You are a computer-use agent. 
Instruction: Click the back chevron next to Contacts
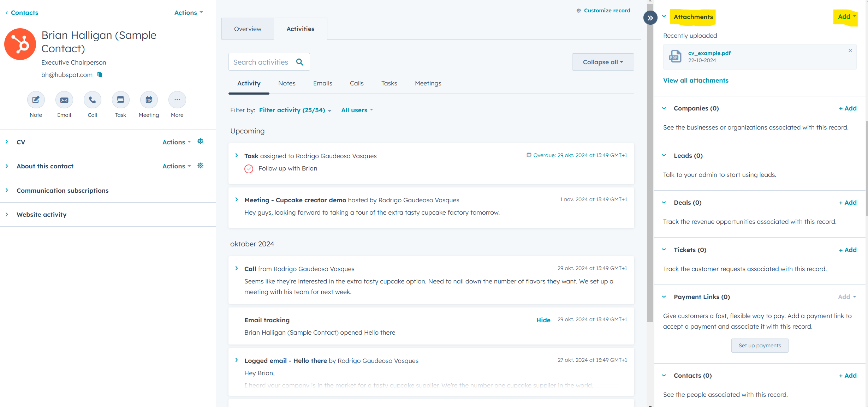pos(6,13)
